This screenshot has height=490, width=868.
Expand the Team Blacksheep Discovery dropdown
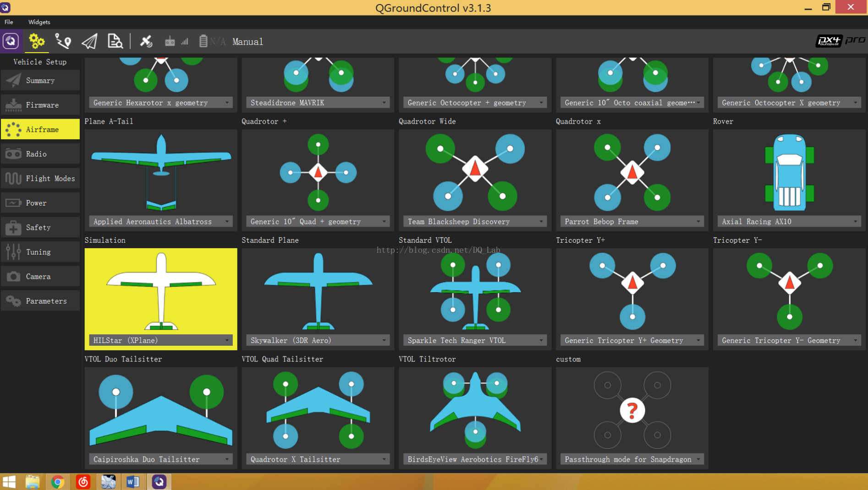coord(475,222)
